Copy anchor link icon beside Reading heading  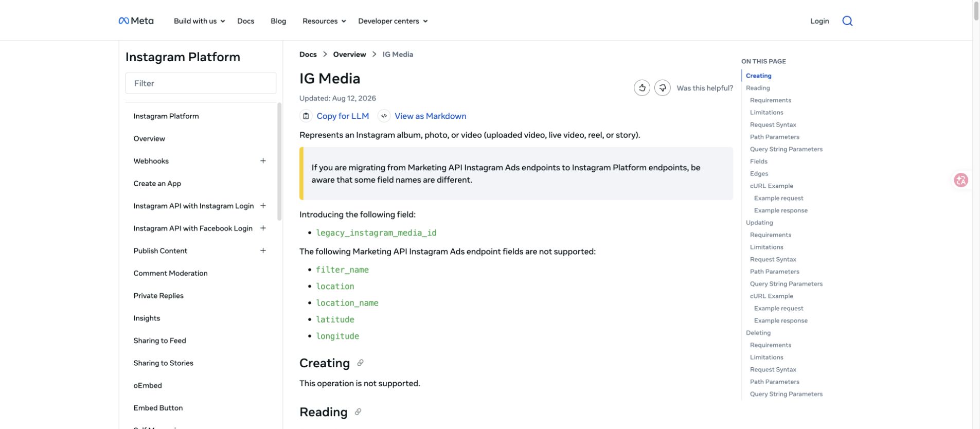358,412
